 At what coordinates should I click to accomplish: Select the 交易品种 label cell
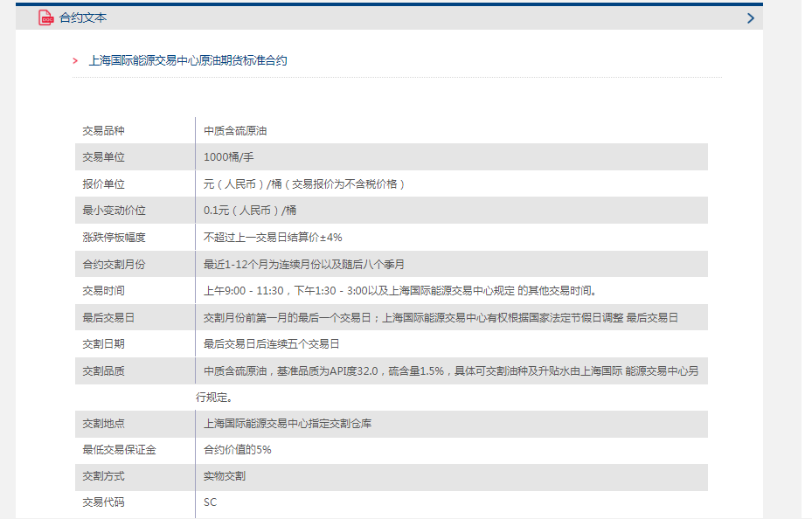tap(103, 131)
